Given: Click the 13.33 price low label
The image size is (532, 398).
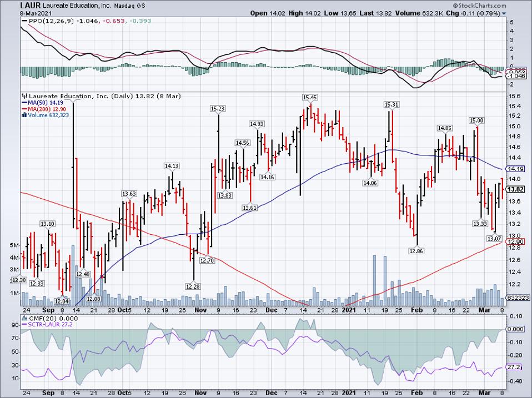Looking at the screenshot, I should click(x=480, y=224).
